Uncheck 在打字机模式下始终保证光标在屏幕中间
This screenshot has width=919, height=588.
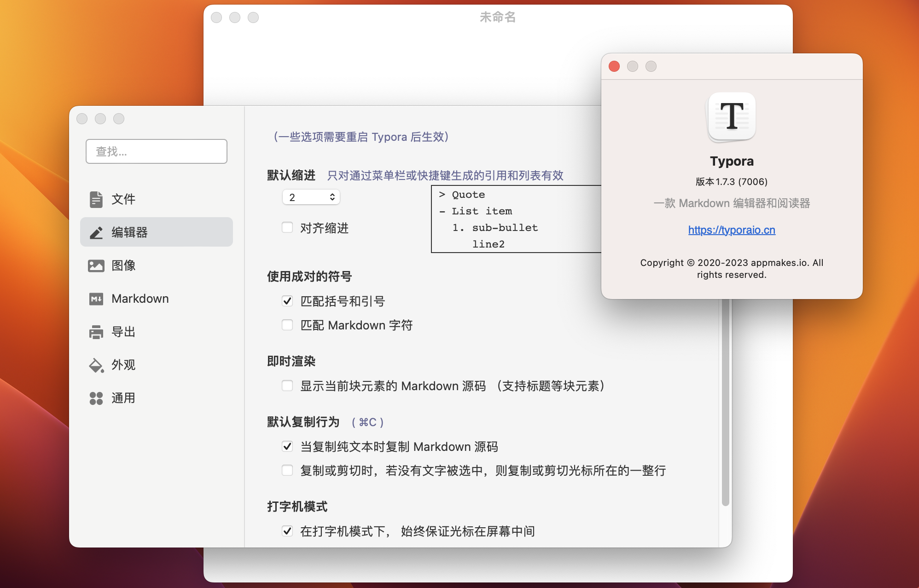coord(287,531)
